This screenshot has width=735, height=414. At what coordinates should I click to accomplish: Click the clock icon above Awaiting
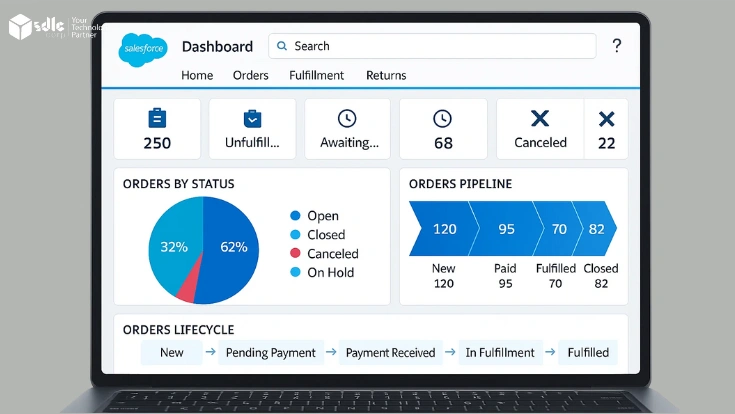coord(347,118)
